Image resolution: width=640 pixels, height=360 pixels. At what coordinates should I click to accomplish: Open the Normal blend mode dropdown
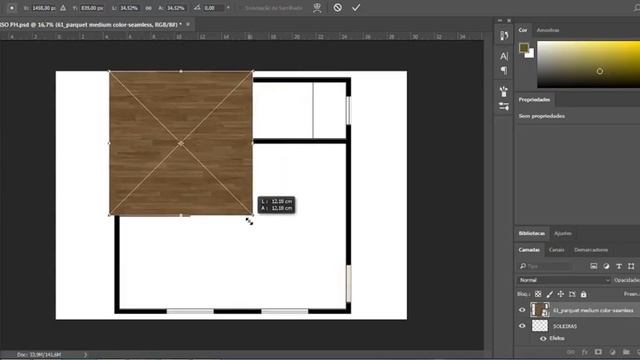point(564,280)
